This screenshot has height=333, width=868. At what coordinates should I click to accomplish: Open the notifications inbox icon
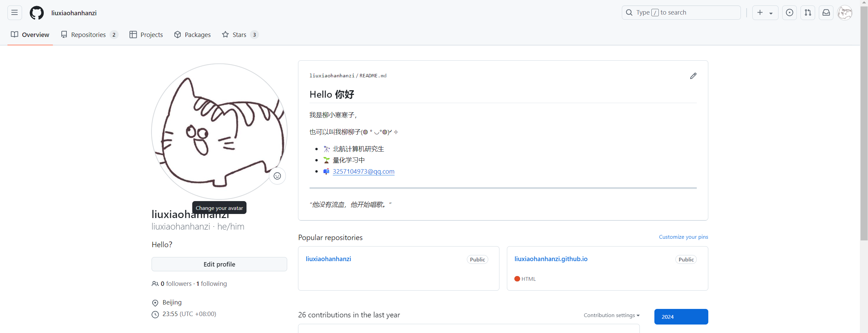826,13
